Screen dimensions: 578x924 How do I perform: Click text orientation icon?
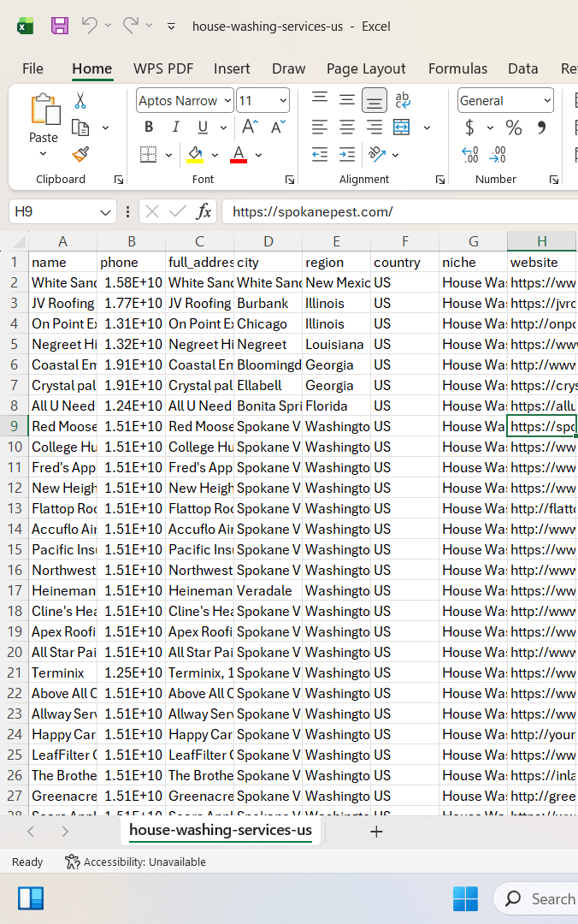point(376,154)
